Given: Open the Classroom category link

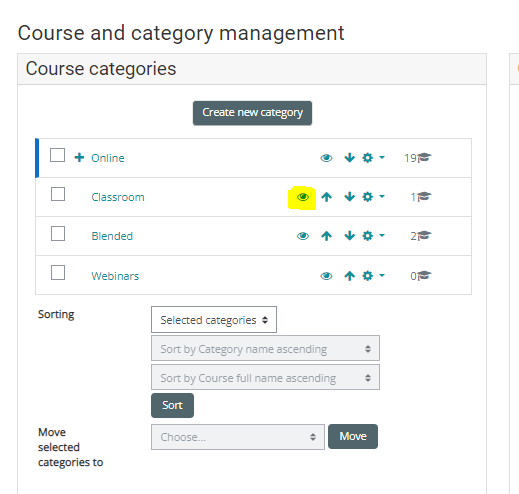Looking at the screenshot, I should point(118,197).
